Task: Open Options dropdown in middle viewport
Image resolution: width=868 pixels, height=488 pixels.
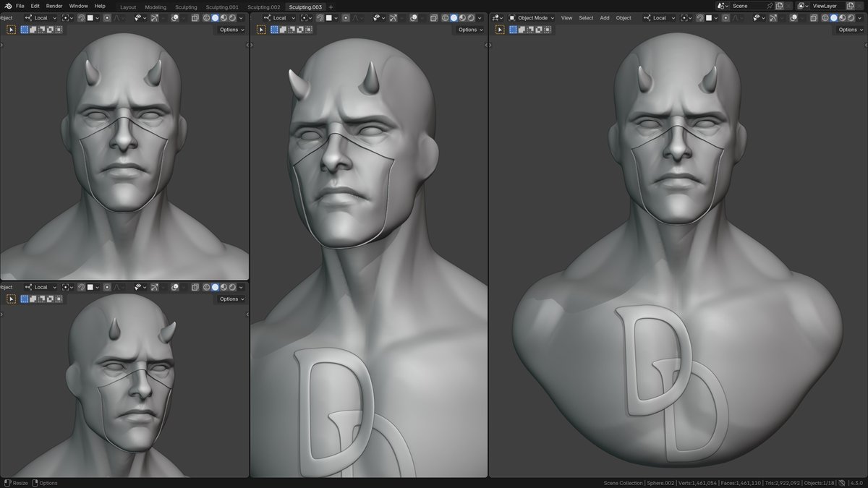Action: point(470,30)
